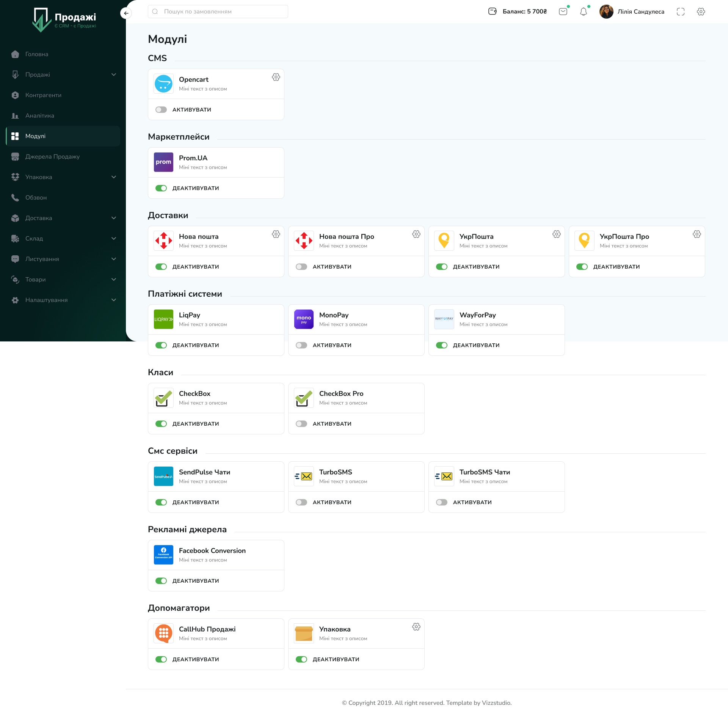Click the CheckBox Pro checkmark logo

click(304, 398)
